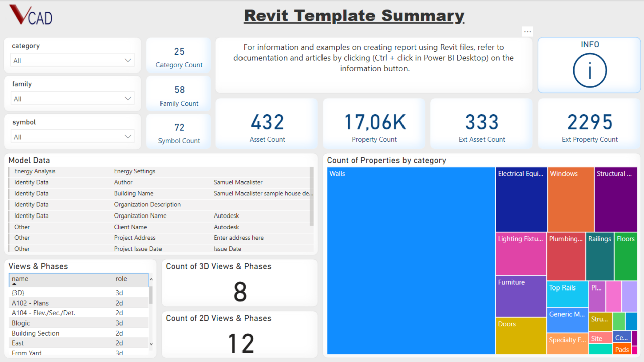The image size is (644, 362).
Task: Click the Category Count tile showing 25
Action: (179, 54)
